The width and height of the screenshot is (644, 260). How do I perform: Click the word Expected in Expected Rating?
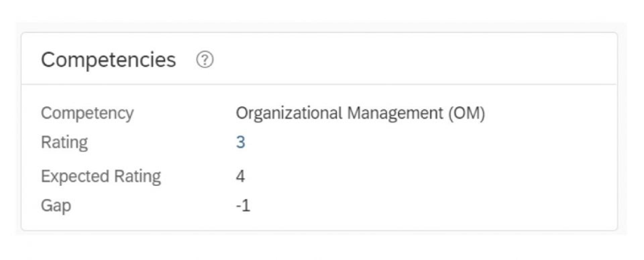[x=75, y=176]
